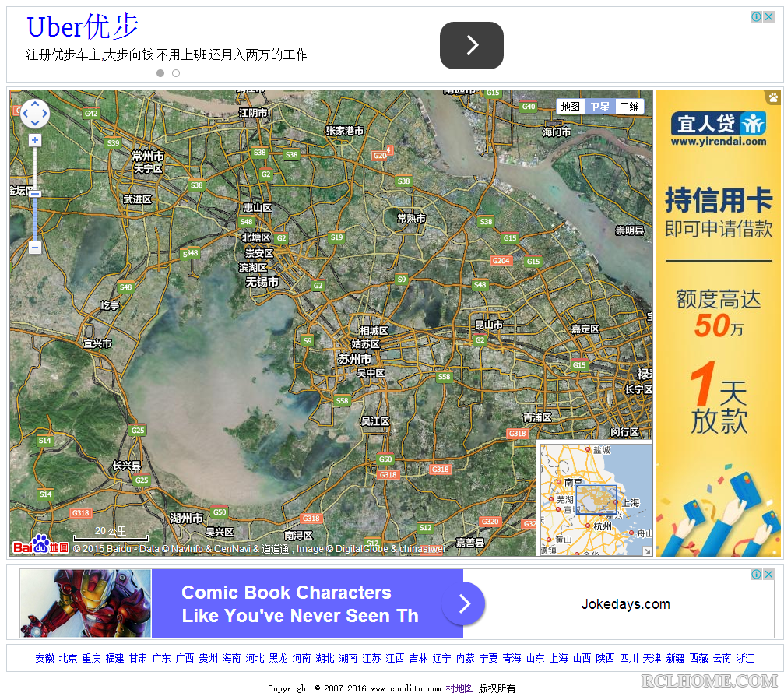The width and height of the screenshot is (784, 700).
Task: Open the 河北 province link
Action: pos(255,658)
